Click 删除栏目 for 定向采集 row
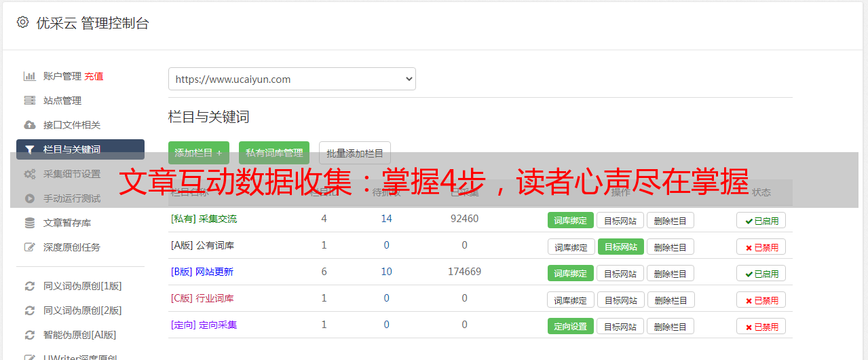This screenshot has height=360, width=868. coord(671,326)
